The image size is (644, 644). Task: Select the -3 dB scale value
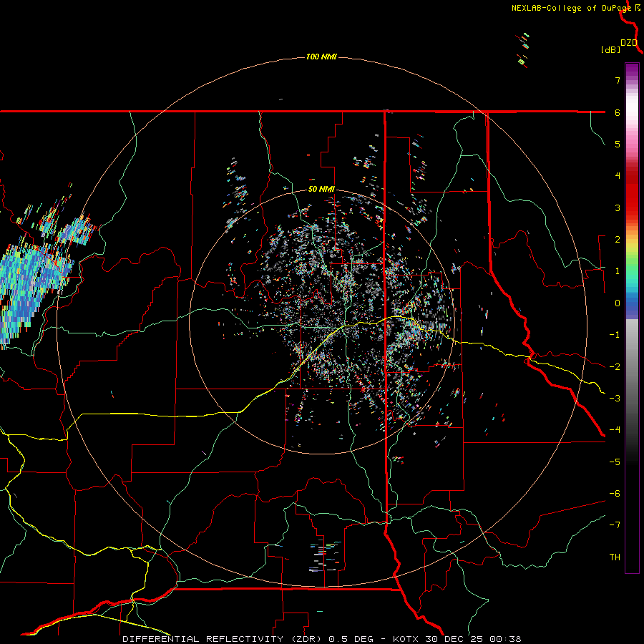click(x=615, y=399)
